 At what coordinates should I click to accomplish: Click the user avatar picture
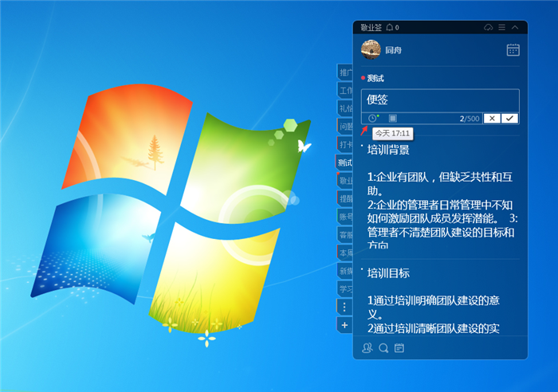click(x=371, y=49)
